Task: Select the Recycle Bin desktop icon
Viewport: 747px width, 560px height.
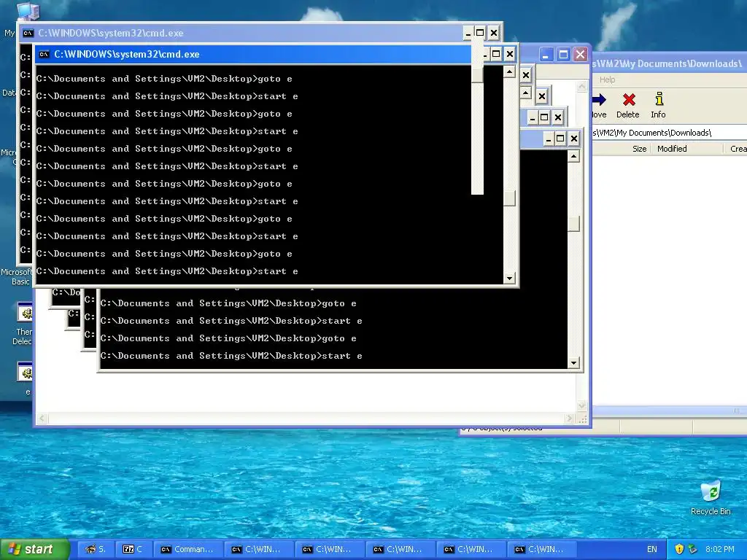Action: pyautogui.click(x=711, y=499)
